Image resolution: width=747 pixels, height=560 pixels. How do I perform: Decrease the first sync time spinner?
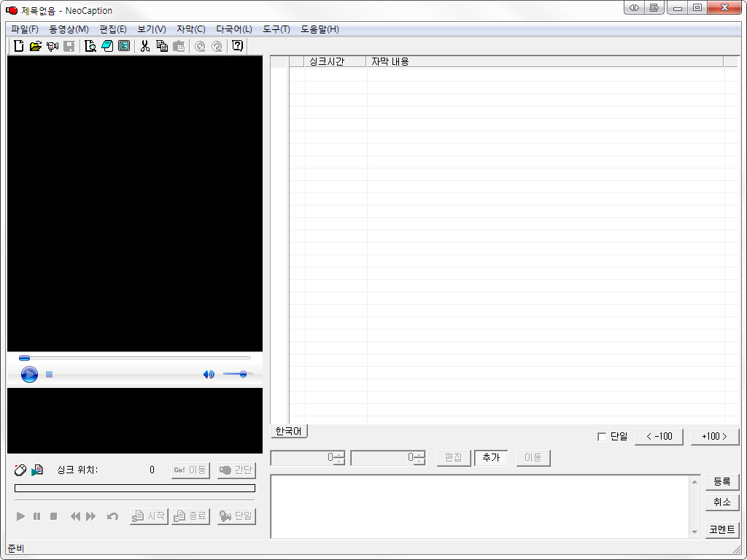pyautogui.click(x=339, y=461)
